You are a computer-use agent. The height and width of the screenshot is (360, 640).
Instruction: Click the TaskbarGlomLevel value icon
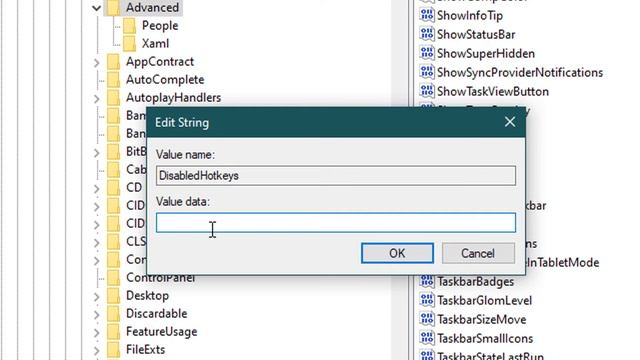coord(427,300)
